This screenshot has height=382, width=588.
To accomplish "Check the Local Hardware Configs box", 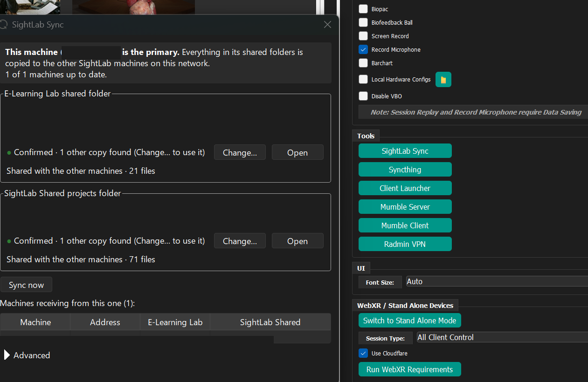I will pos(363,79).
